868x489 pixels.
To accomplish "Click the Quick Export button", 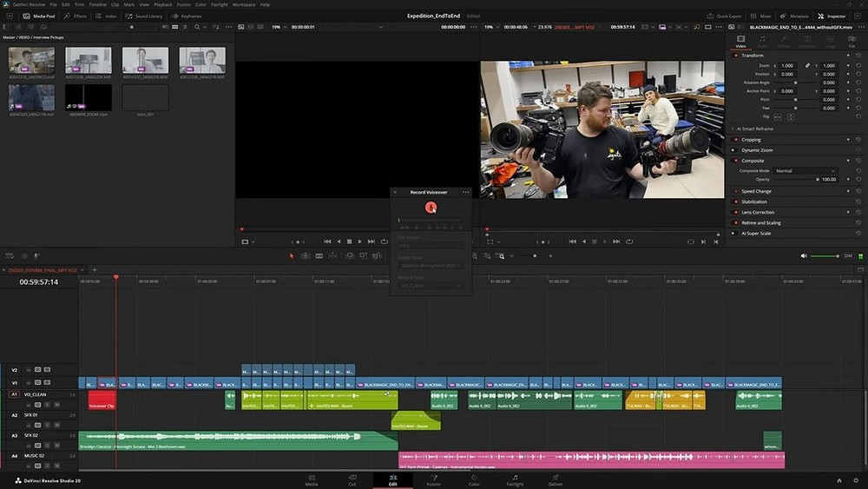I will [x=727, y=16].
